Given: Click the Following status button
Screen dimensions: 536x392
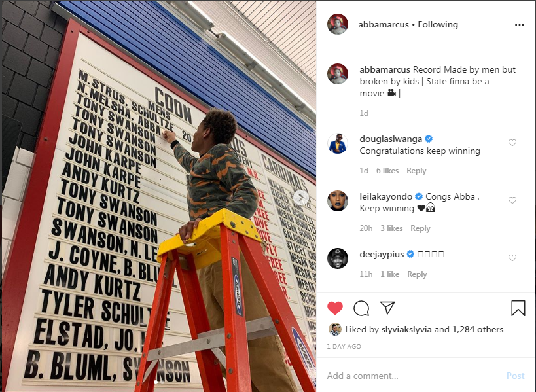Looking at the screenshot, I should [438, 25].
